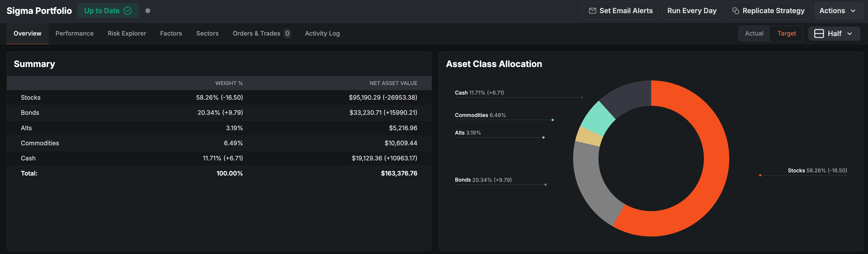Open the Activity Log tab
Image resolution: width=868 pixels, height=254 pixels.
pos(322,33)
